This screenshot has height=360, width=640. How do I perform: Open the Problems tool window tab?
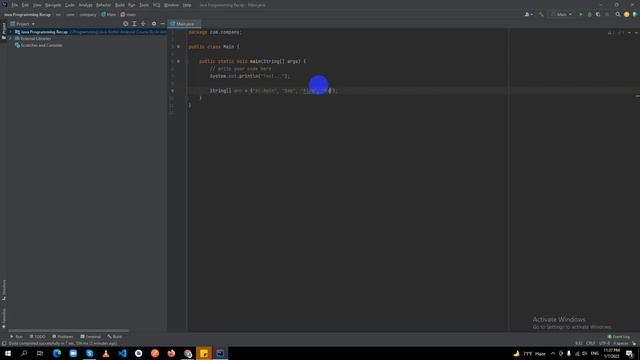[x=63, y=337]
